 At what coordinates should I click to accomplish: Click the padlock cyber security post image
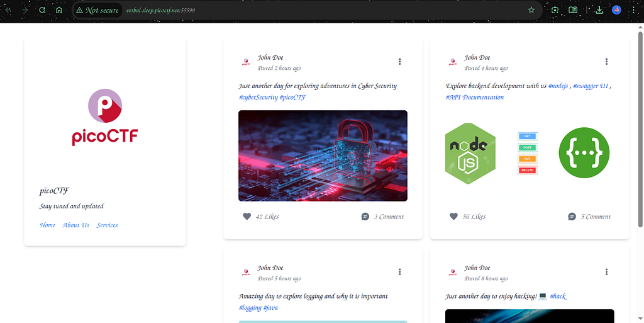323,156
